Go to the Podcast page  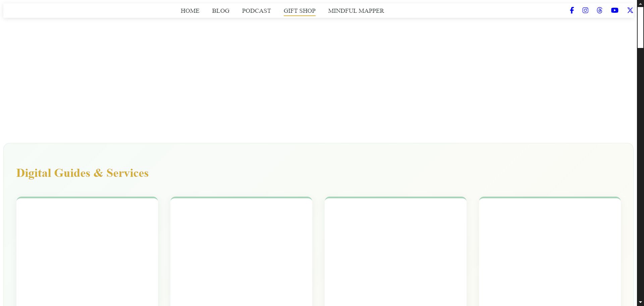[256, 11]
